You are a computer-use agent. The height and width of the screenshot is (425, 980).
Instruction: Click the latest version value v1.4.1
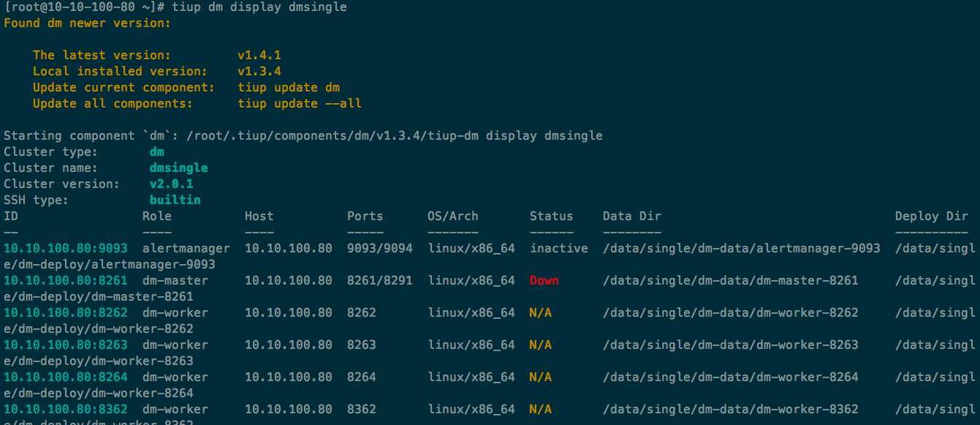coord(259,55)
